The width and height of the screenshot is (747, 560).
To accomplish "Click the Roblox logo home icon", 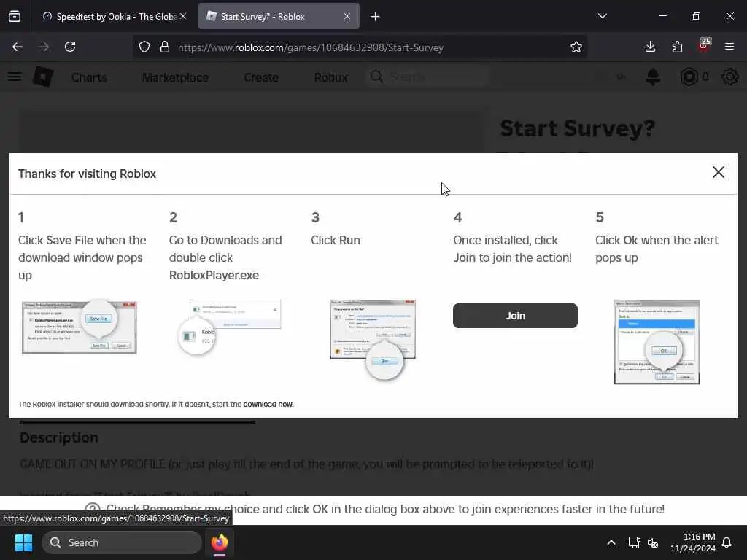I will point(43,77).
